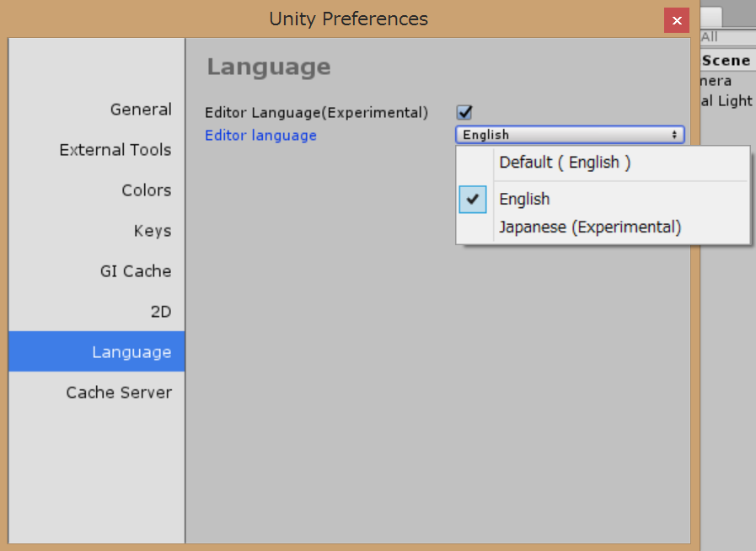The image size is (756, 551).
Task: Close the Unity Preferences window
Action: click(677, 20)
